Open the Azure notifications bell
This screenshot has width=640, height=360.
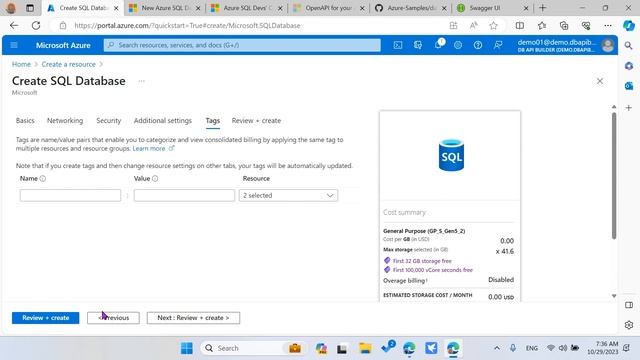(438, 45)
